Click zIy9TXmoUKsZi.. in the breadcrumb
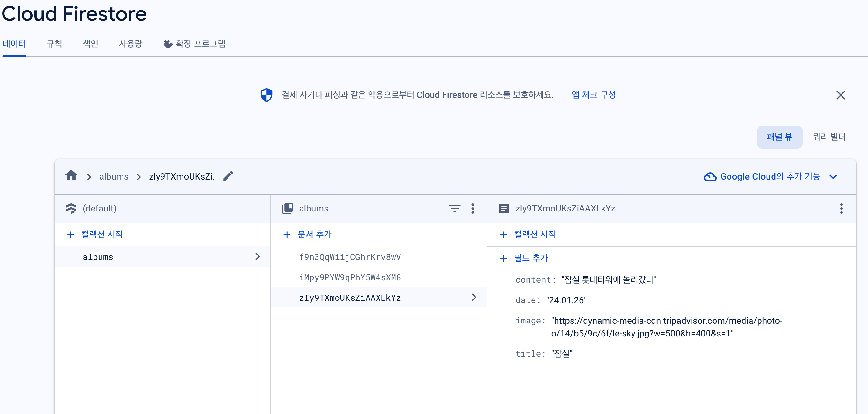 182,176
